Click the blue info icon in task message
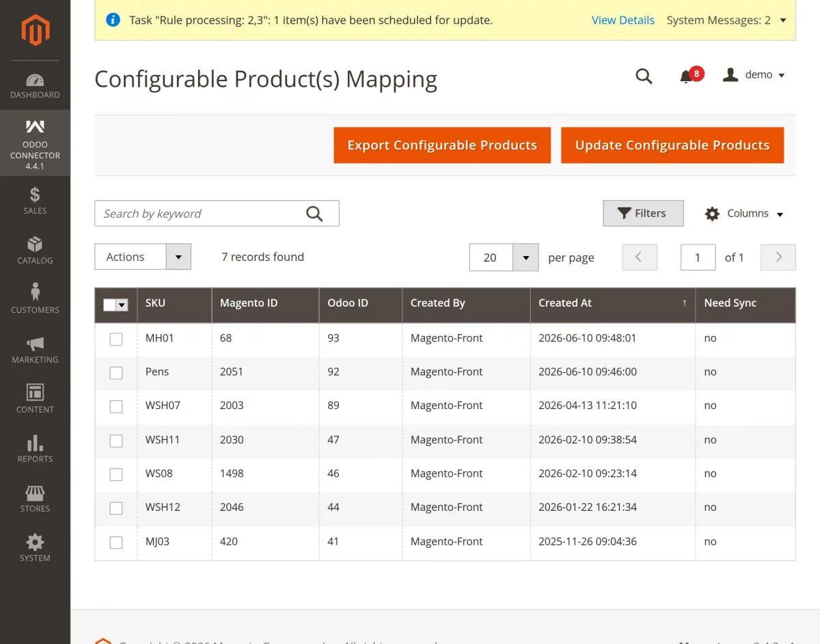This screenshot has height=644, width=820. [113, 20]
